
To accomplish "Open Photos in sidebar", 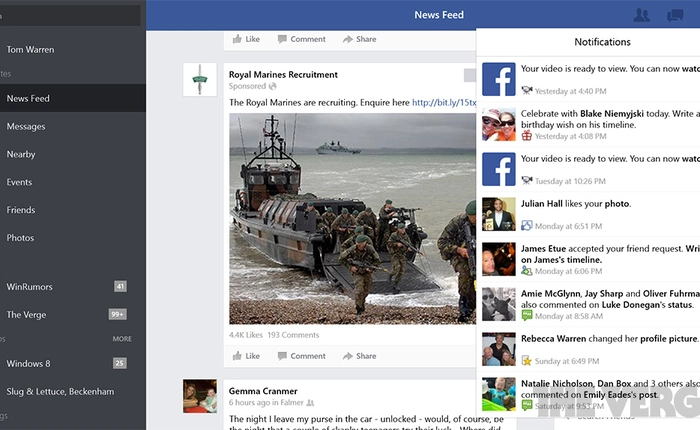I will pyautogui.click(x=73, y=238).
